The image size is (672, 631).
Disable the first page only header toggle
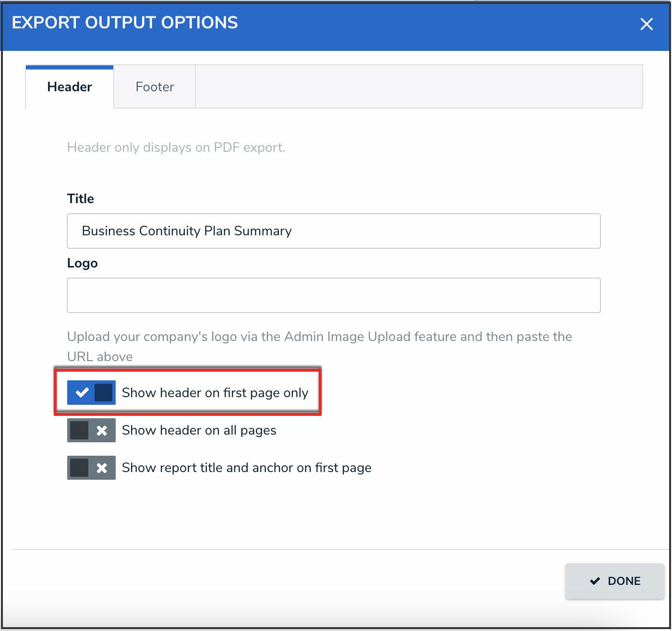pyautogui.click(x=91, y=392)
